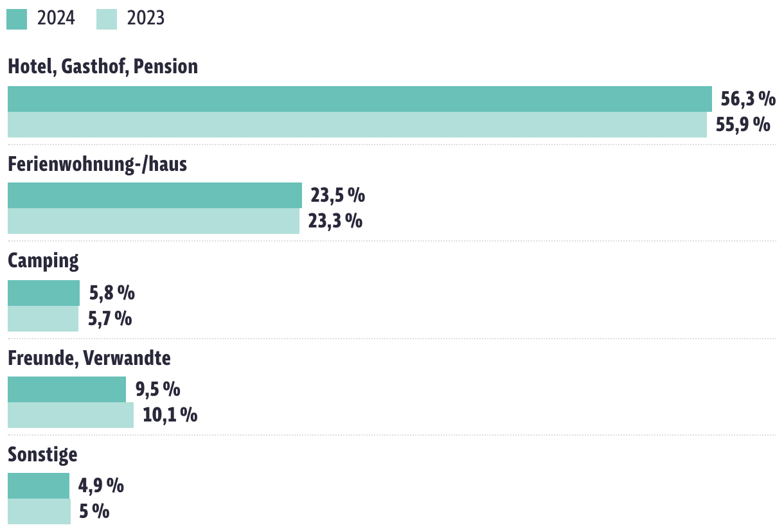
Task: Click the Freunde, Verwandte category heading
Action: [89, 358]
